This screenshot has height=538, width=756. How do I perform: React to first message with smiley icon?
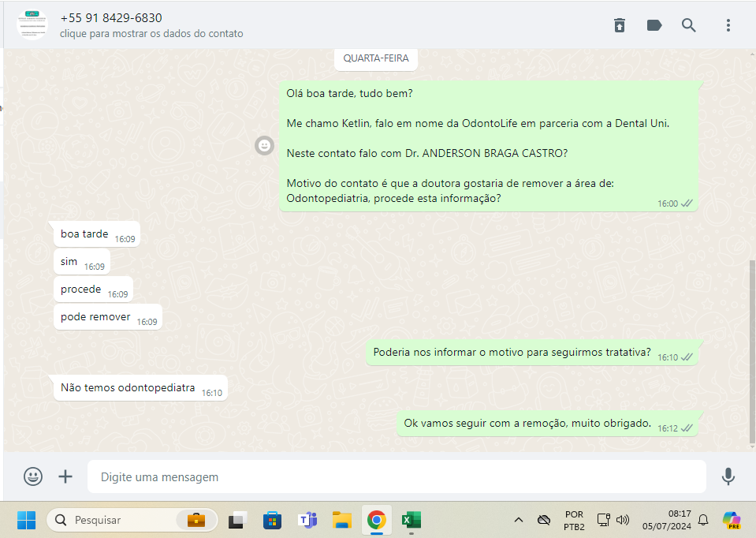coord(264,145)
